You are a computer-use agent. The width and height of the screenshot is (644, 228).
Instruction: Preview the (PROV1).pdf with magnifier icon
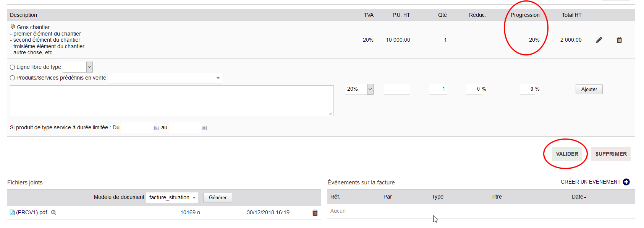pos(54,213)
